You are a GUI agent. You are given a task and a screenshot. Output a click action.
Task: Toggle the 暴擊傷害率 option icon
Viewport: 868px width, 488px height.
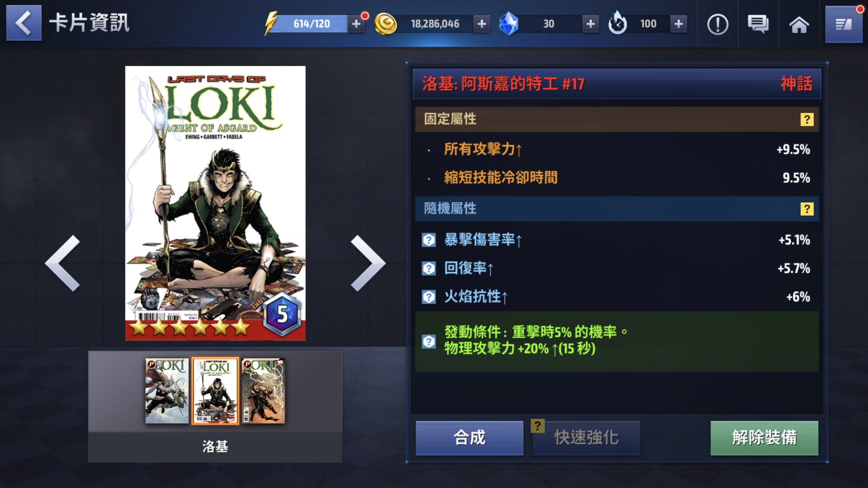(x=429, y=240)
